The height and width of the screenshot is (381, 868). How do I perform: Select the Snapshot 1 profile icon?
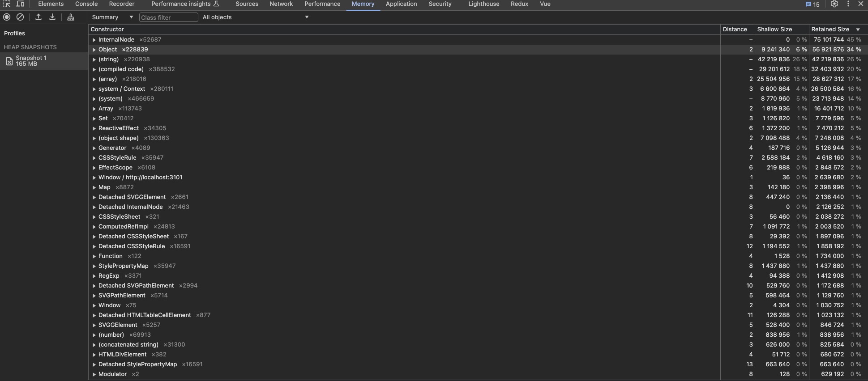click(x=9, y=61)
